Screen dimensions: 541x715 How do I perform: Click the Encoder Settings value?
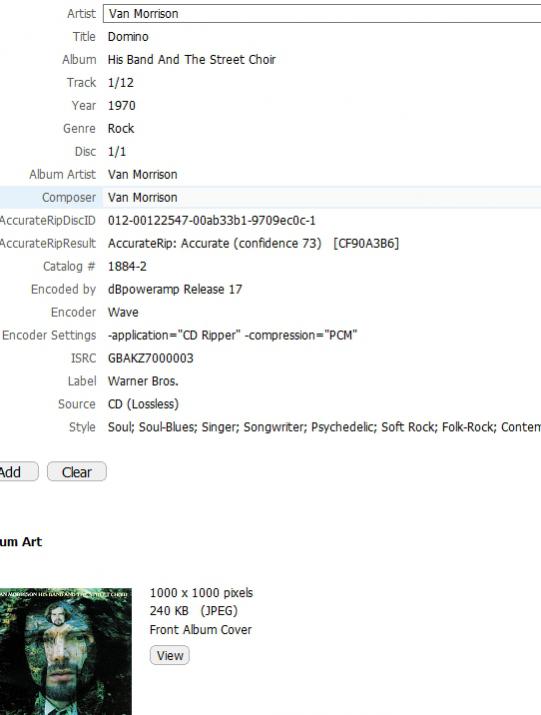tap(232, 335)
